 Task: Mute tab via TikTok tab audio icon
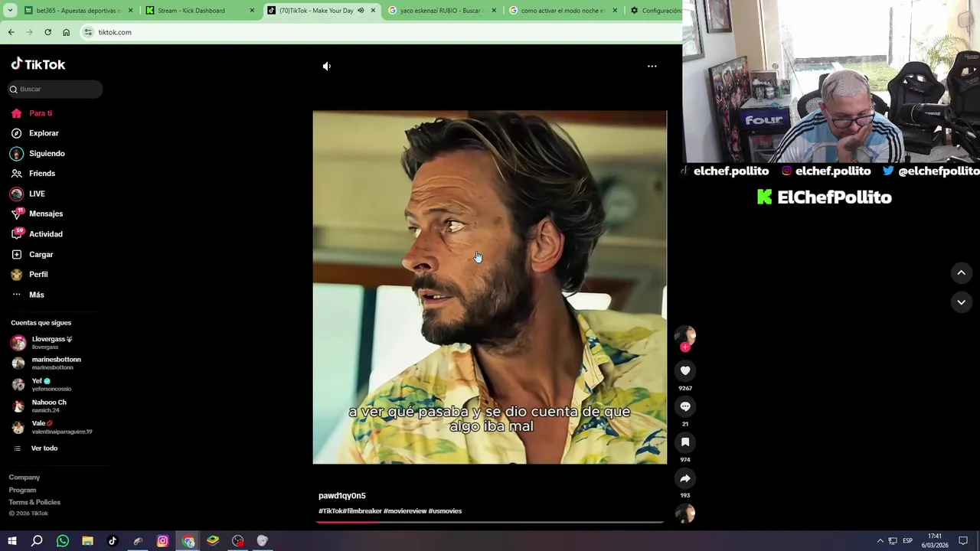(x=361, y=11)
